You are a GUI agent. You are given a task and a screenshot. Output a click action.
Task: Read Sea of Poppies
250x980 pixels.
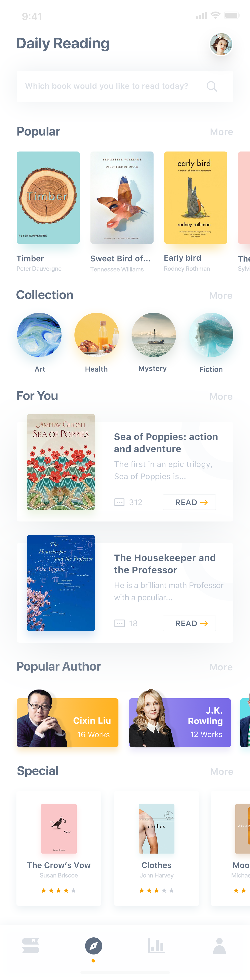point(189,502)
